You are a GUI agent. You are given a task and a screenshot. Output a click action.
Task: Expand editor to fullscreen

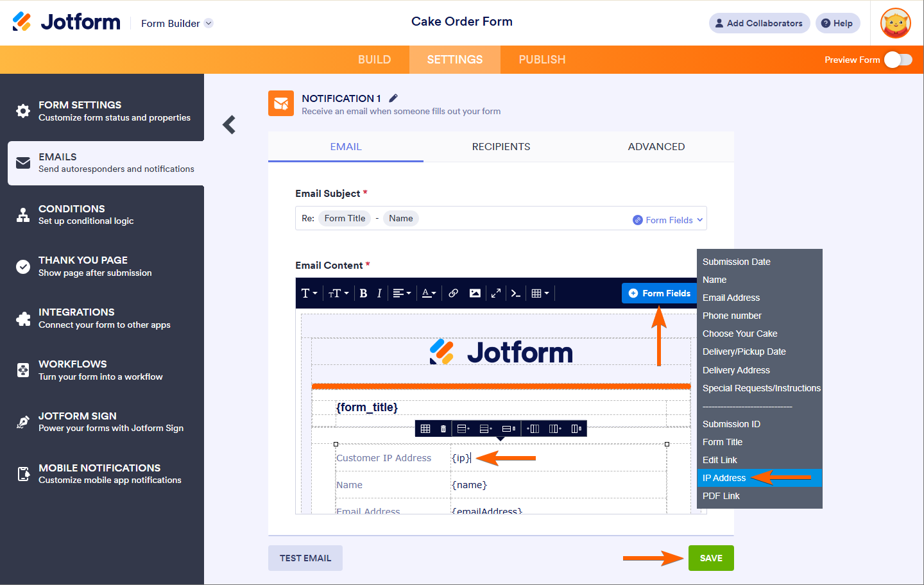(x=496, y=293)
